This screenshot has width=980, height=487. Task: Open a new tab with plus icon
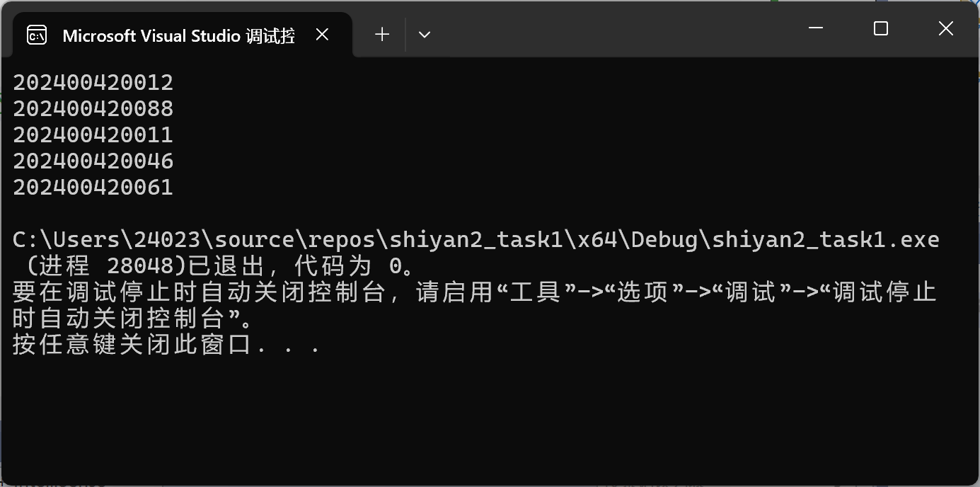pyautogui.click(x=382, y=34)
